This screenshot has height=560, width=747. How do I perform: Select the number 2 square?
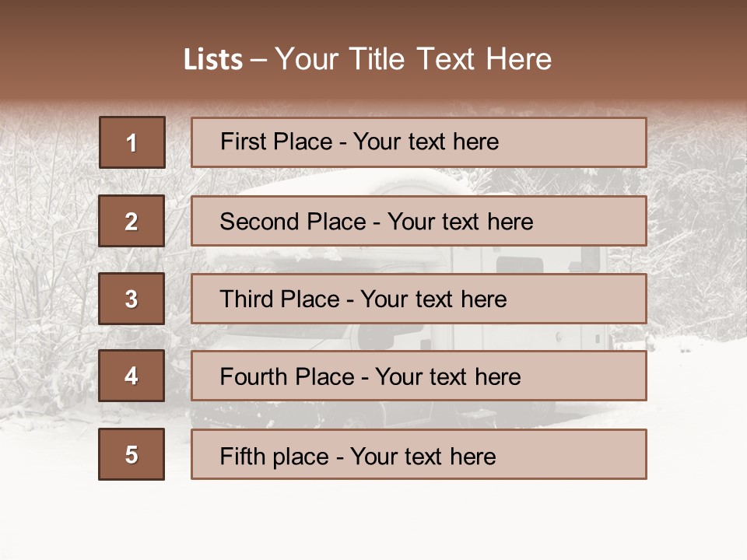pos(132,221)
